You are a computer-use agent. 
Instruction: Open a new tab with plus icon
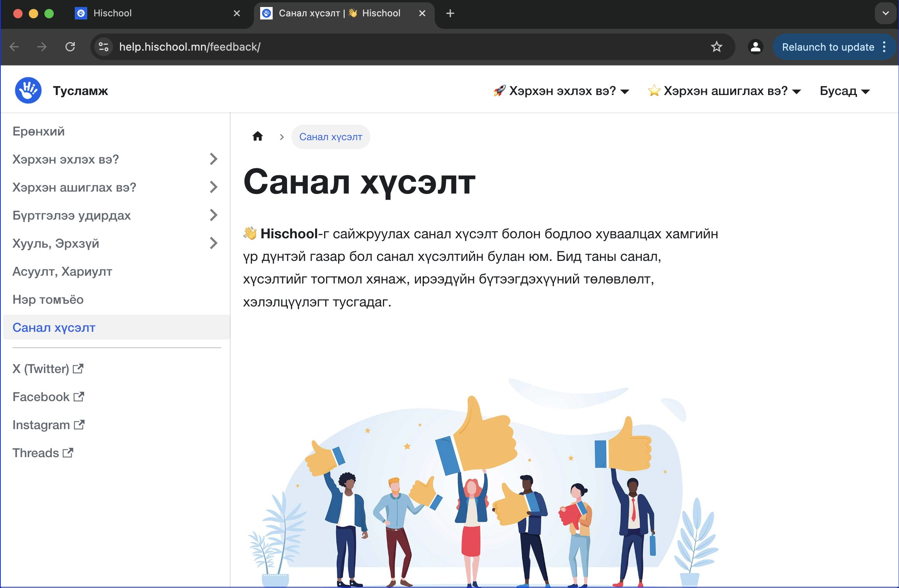tap(450, 13)
